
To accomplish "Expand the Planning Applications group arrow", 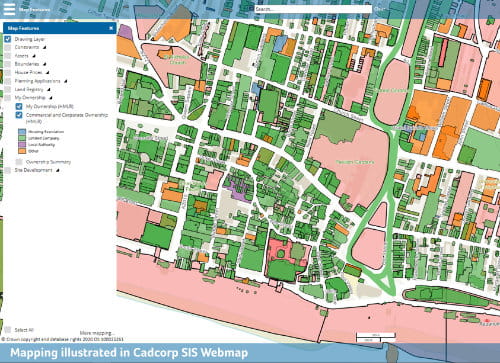I will (66, 81).
